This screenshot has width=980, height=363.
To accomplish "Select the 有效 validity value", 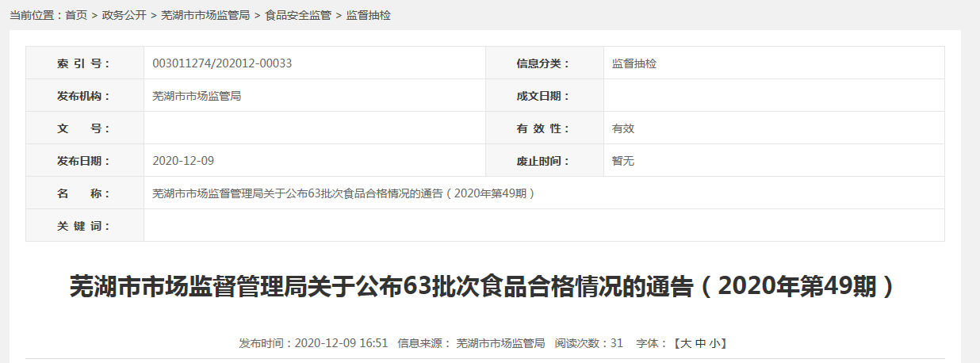I will pyautogui.click(x=623, y=128).
